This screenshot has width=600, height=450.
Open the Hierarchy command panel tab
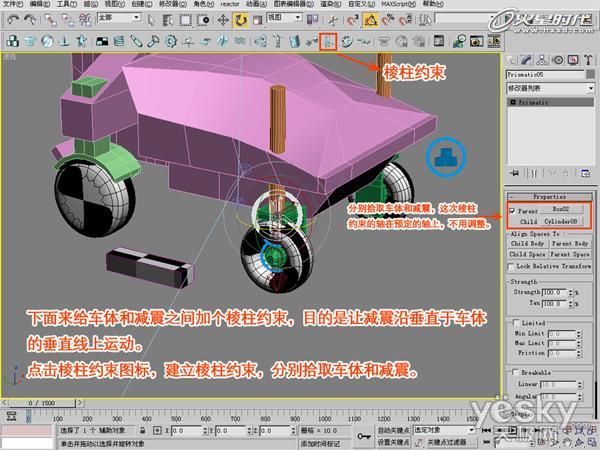[541, 60]
